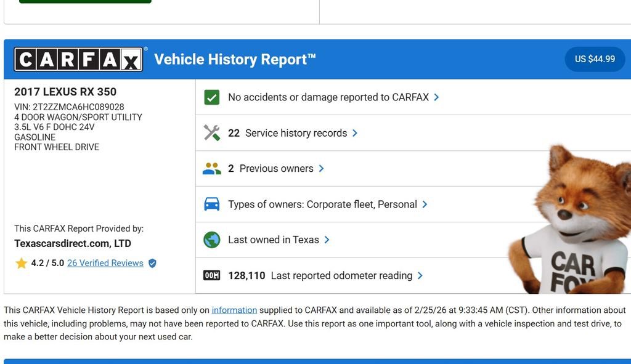Viewport: 631px width, 364px height.
Task: Click the CARFAX logo in header
Action: (78, 60)
